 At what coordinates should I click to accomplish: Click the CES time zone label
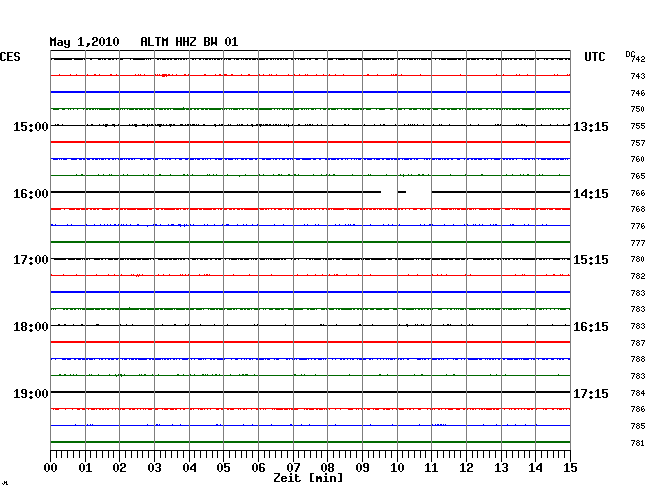click(10, 57)
